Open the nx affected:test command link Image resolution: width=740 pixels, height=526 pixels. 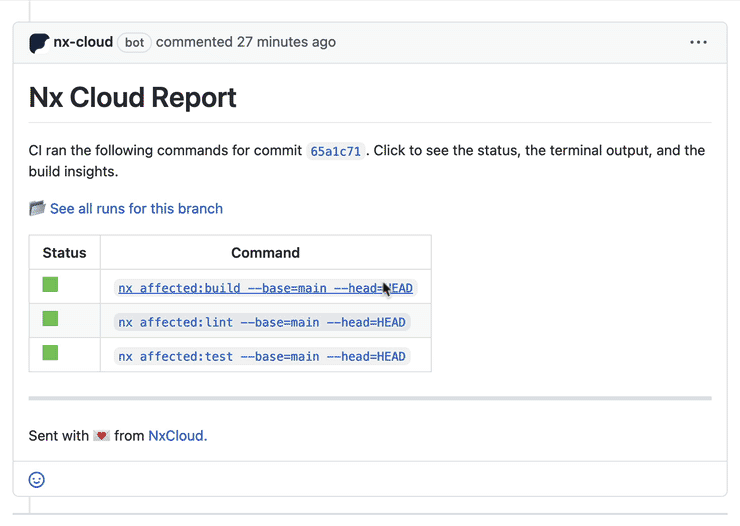(262, 356)
